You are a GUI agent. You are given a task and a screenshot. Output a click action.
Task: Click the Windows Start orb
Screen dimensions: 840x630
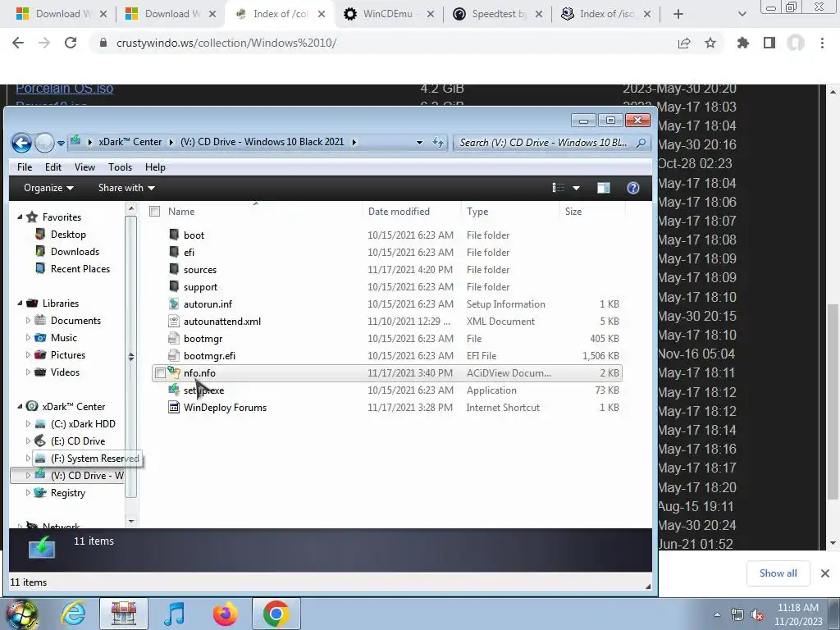tap(21, 614)
